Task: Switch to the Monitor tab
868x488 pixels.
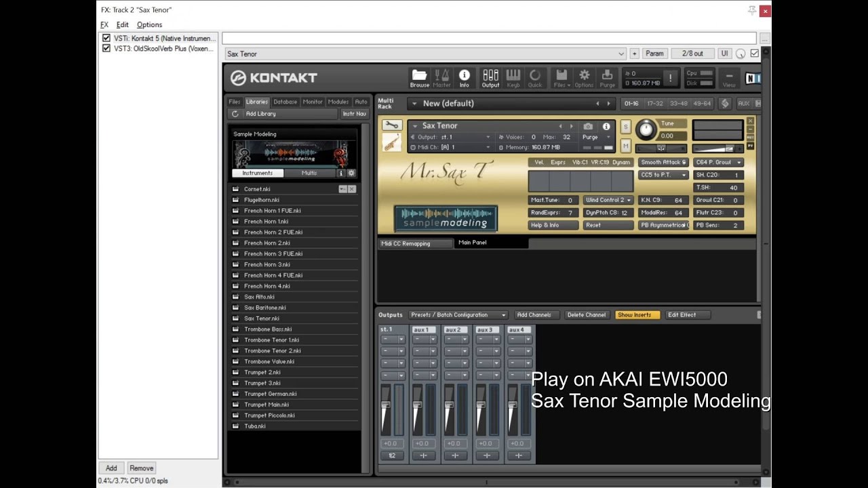Action: pos(313,102)
